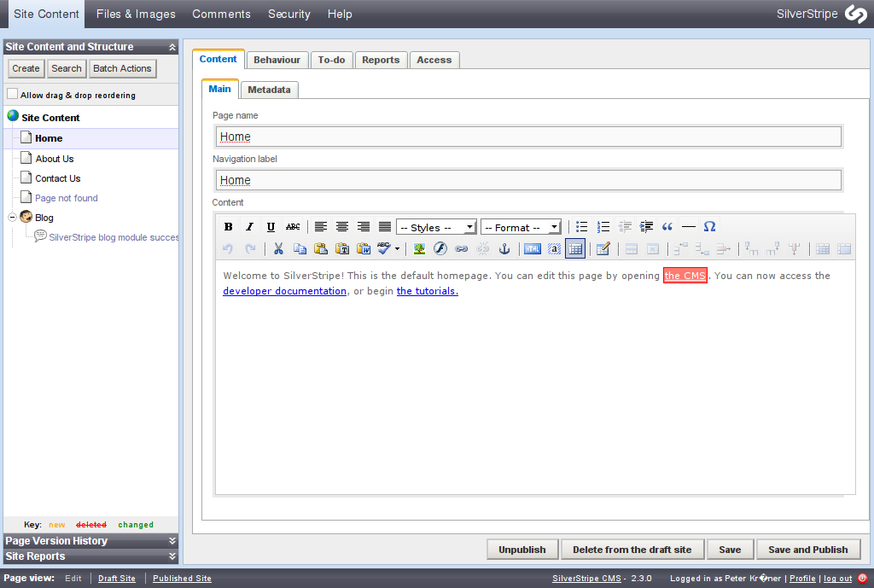Collapse the Site Content and Structure panel
This screenshot has width=874, height=588.
tap(172, 48)
